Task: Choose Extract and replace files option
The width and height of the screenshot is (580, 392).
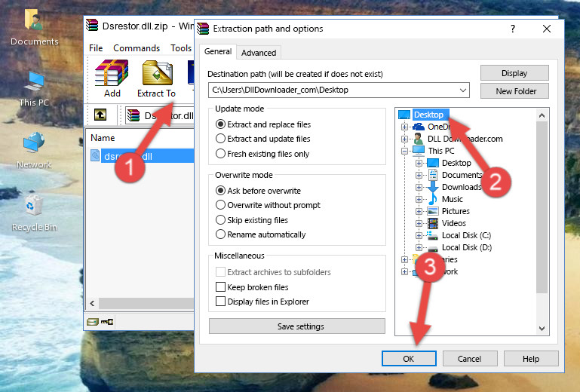Action: tap(220, 124)
